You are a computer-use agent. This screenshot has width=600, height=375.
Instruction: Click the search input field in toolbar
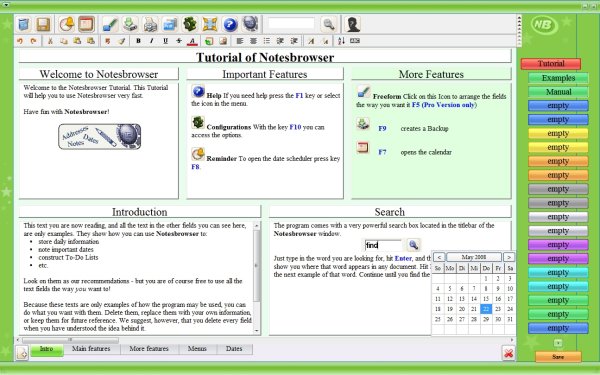[291, 24]
